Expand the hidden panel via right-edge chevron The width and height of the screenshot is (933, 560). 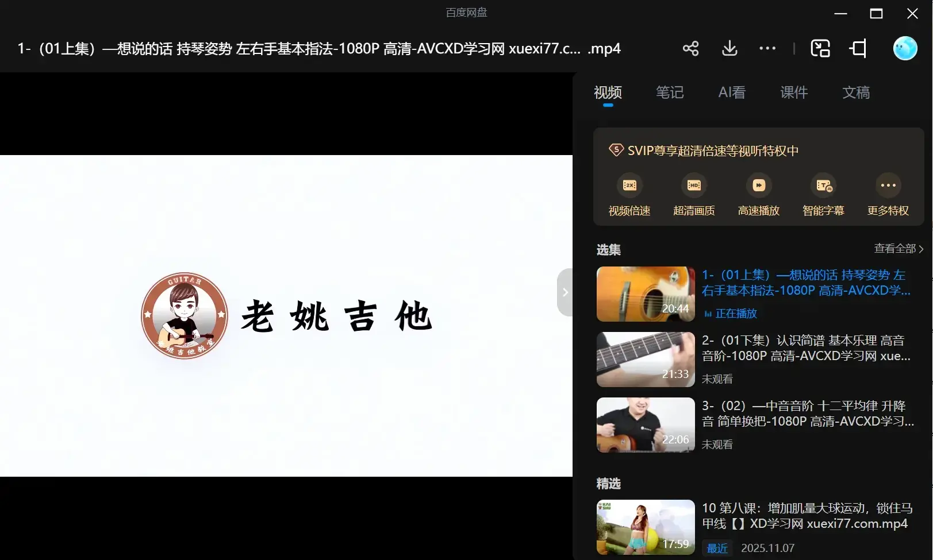tap(565, 292)
